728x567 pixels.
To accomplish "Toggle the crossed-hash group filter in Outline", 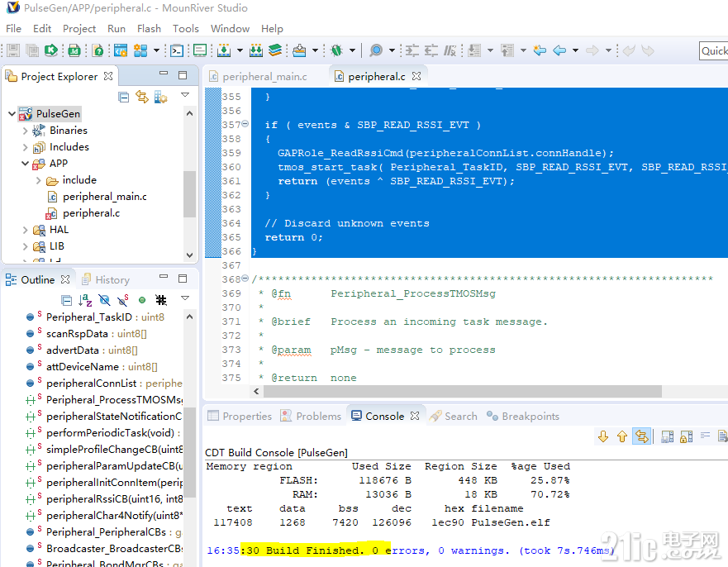I will tap(161, 301).
